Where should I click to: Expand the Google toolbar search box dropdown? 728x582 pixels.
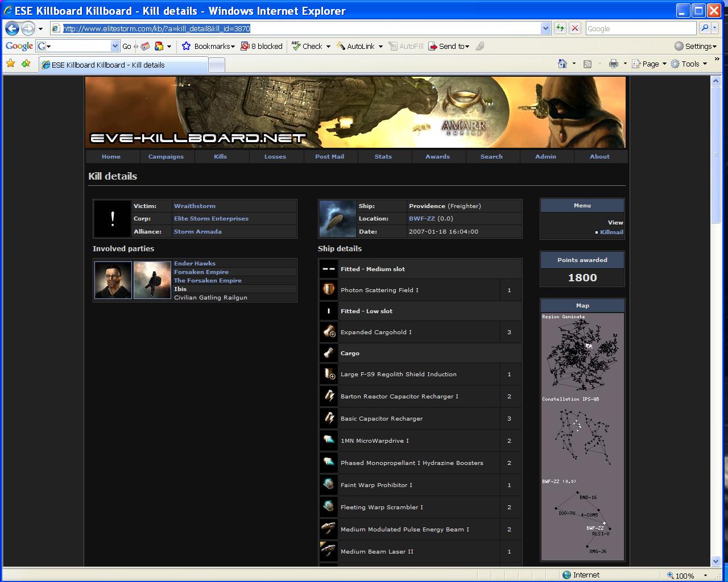(x=115, y=46)
